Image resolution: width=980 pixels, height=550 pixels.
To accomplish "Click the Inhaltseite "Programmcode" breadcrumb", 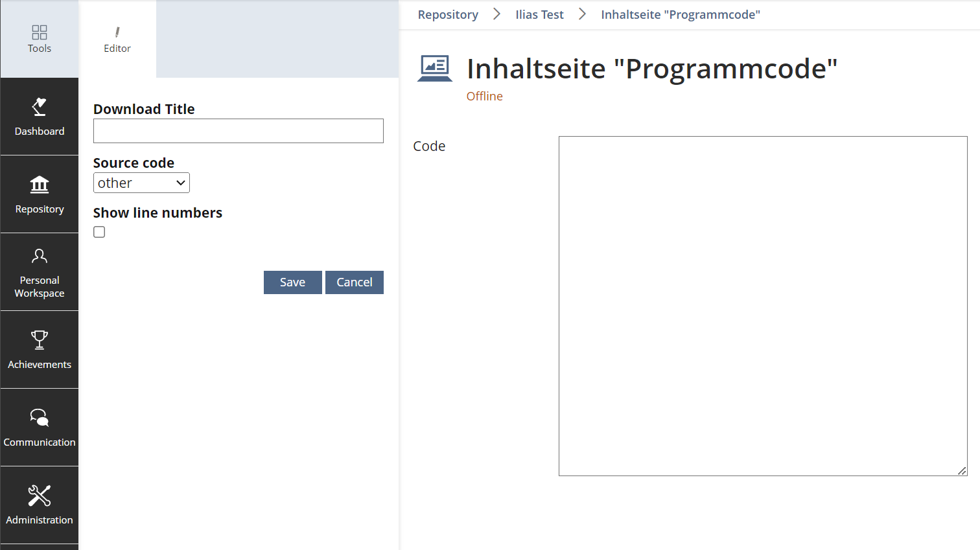I will pyautogui.click(x=681, y=14).
